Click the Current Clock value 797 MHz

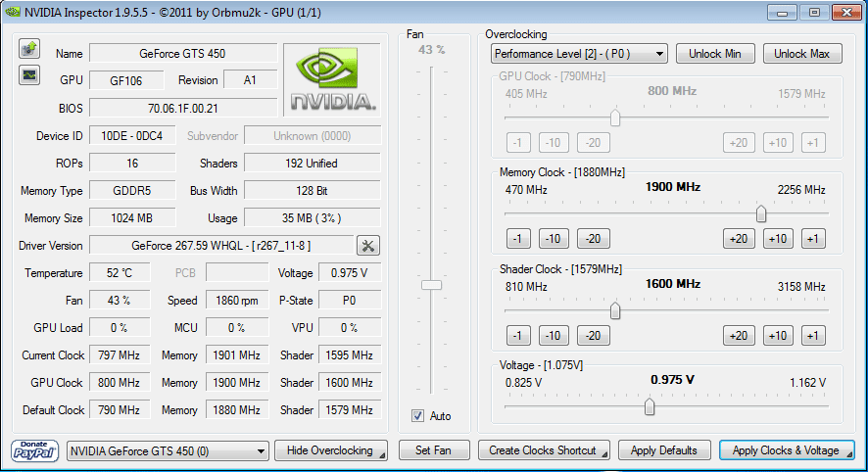pos(120,355)
